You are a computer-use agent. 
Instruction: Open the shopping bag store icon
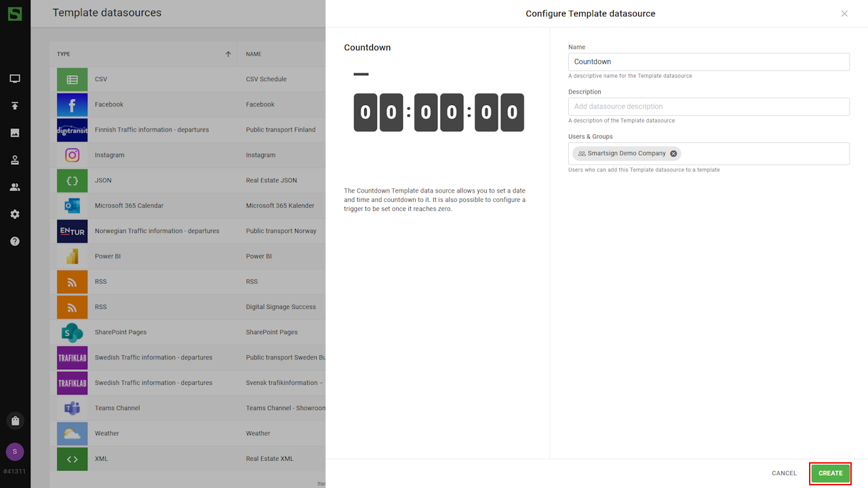[x=15, y=421]
